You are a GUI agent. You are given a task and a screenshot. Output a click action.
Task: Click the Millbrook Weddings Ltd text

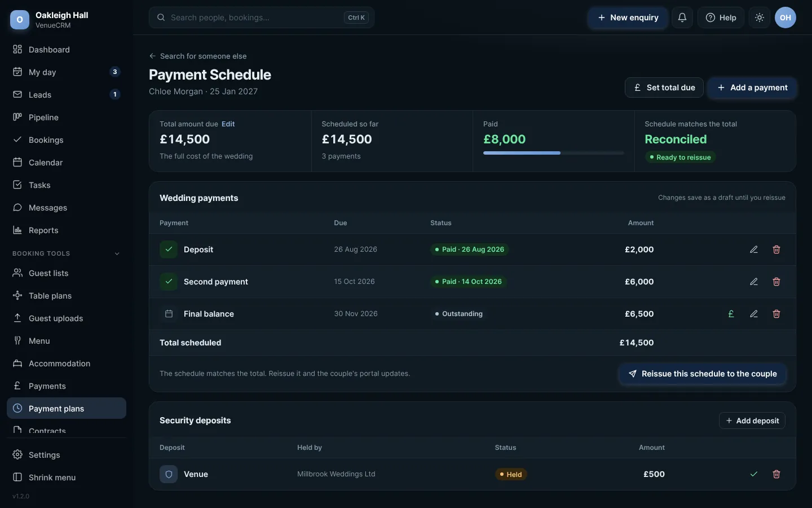click(x=336, y=474)
